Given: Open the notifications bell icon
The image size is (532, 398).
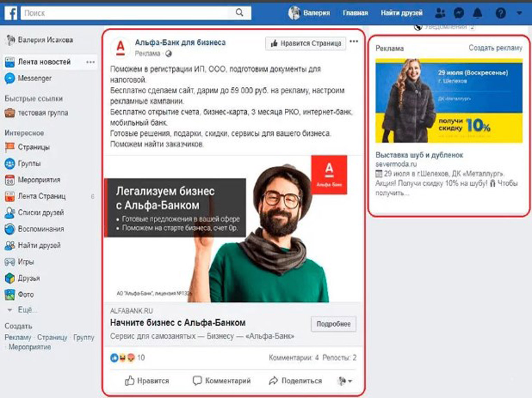Looking at the screenshot, I should (477, 13).
